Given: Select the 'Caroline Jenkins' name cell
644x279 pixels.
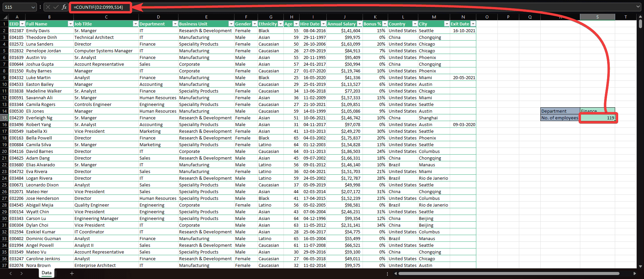Looking at the screenshot, I should coord(49,259).
